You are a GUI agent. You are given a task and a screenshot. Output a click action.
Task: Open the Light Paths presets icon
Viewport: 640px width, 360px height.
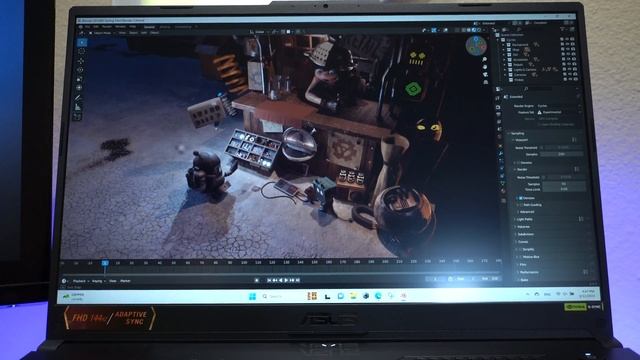pos(581,219)
